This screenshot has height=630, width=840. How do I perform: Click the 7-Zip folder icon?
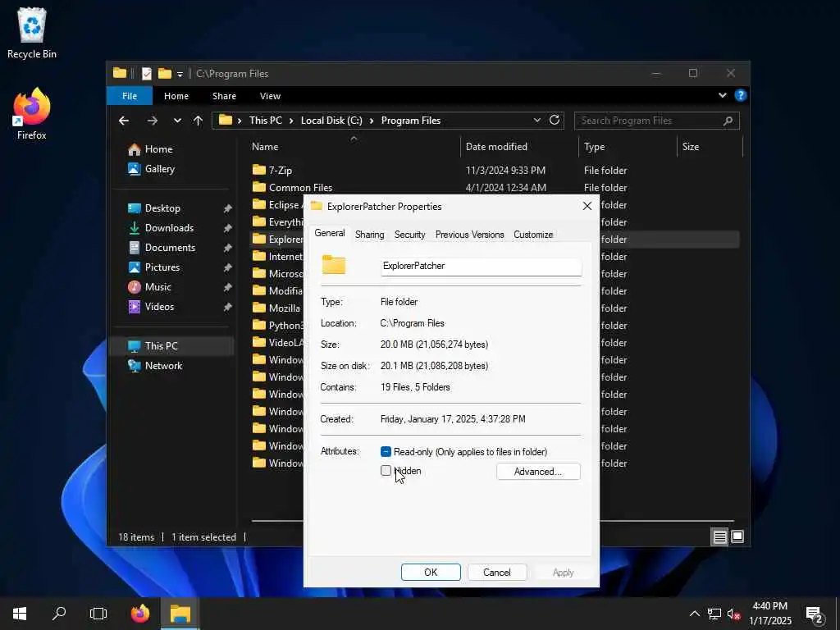tap(259, 170)
